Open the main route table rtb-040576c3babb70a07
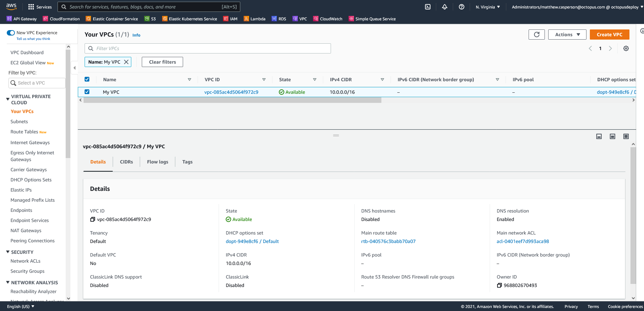The height and width of the screenshot is (311, 644). point(388,241)
